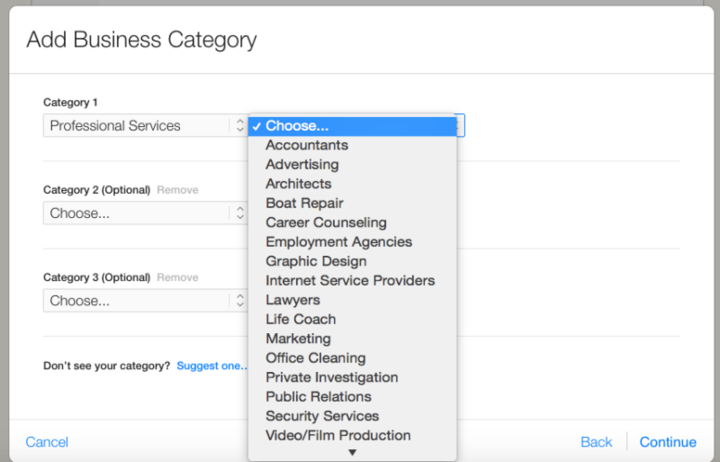Choose Lawyers from the dropdown

click(x=293, y=300)
